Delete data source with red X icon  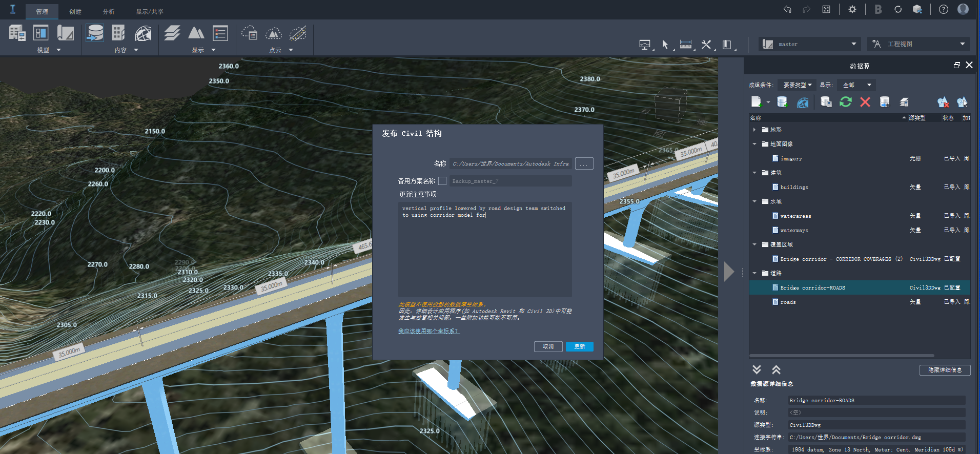click(865, 102)
